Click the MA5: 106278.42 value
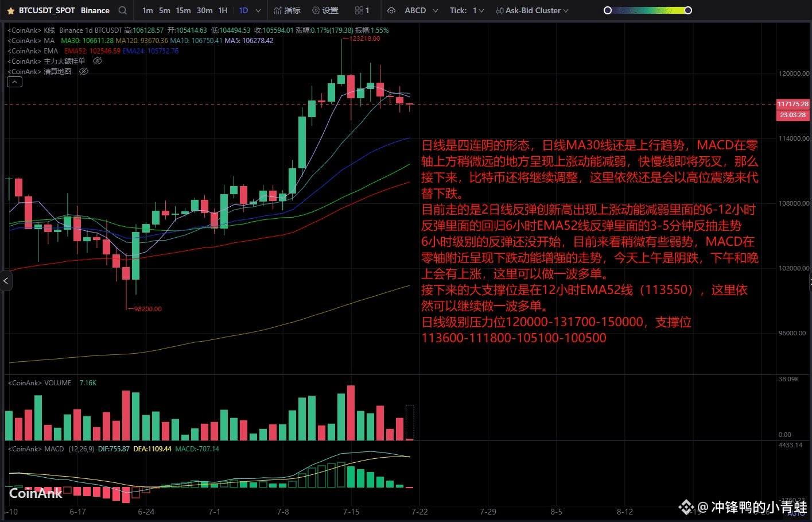This screenshot has height=522, width=812. (248, 40)
